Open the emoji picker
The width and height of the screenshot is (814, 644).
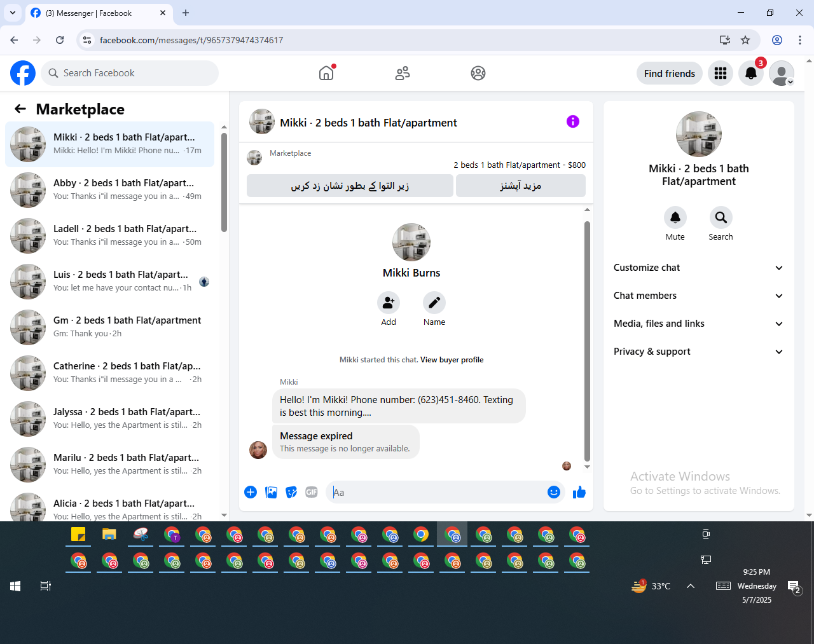554,492
